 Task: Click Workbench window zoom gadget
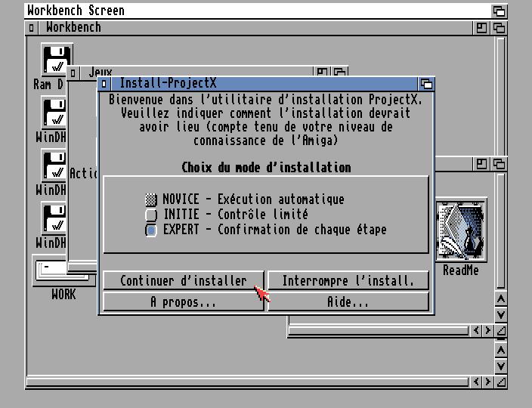[481, 28]
